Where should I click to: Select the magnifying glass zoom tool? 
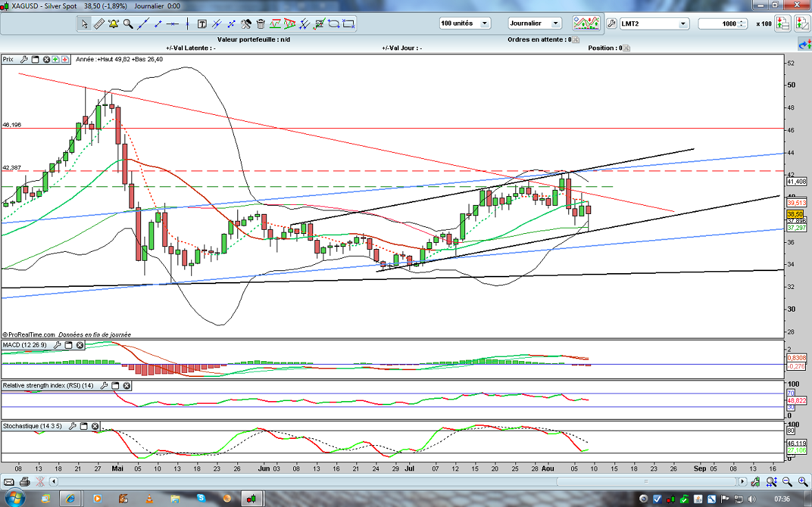click(x=128, y=24)
